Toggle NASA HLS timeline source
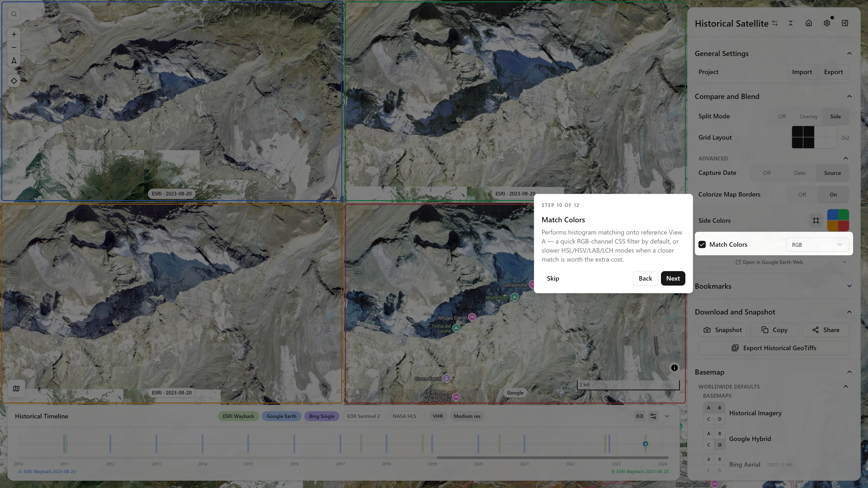 [x=404, y=416]
